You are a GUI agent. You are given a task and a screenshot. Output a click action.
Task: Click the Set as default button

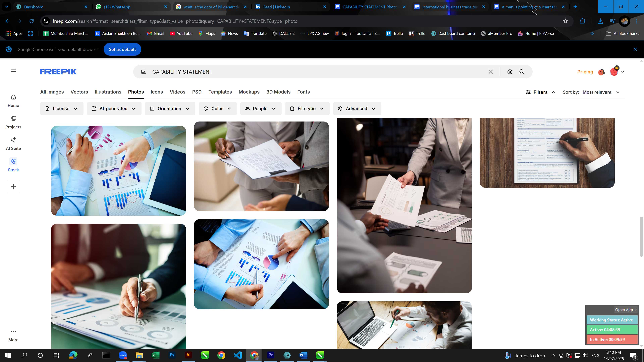coord(122,49)
